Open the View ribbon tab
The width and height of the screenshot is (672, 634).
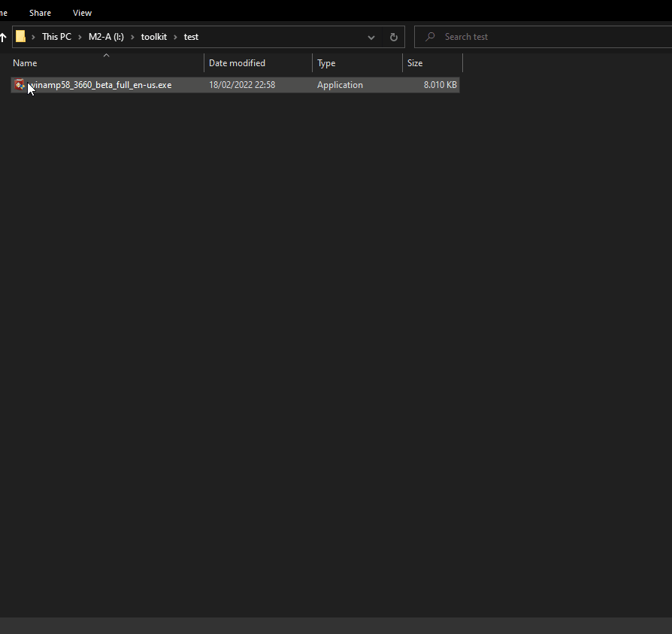click(82, 13)
